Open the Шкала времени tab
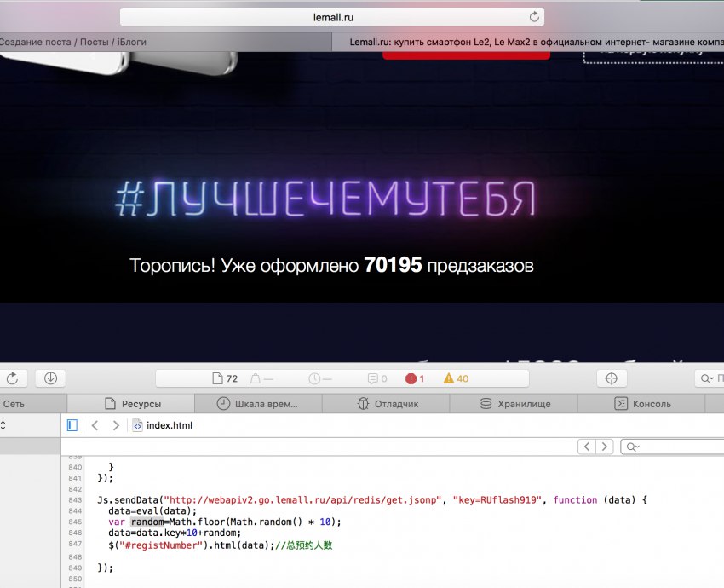 tap(259, 404)
